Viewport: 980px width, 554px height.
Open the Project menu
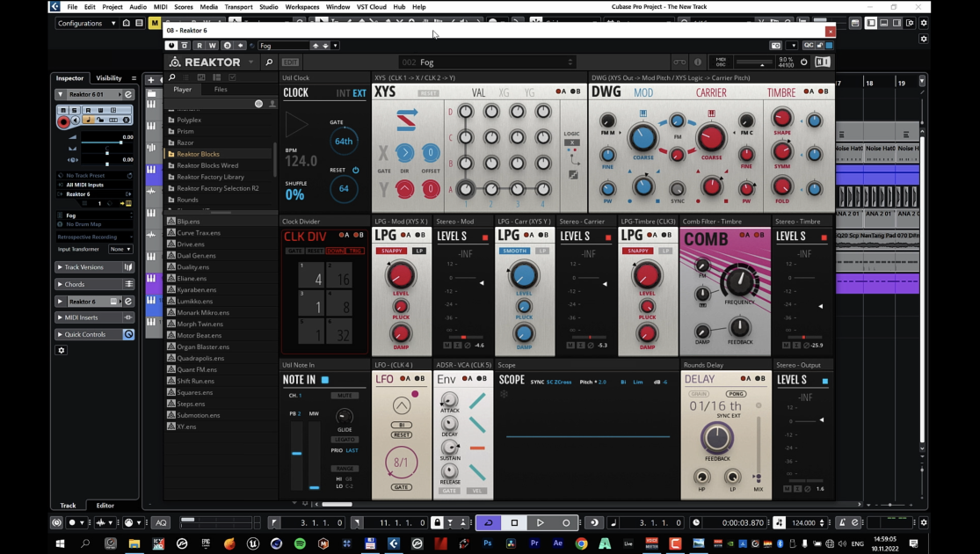113,7
